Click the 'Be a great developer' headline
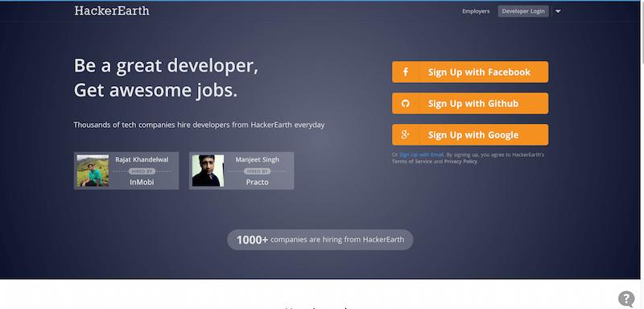 (167, 66)
